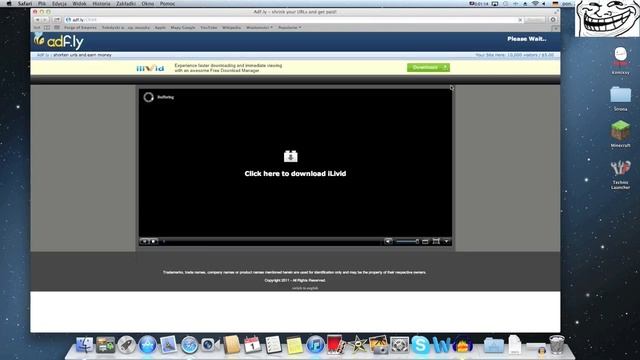Open the Edycja menu

pyautogui.click(x=60, y=4)
